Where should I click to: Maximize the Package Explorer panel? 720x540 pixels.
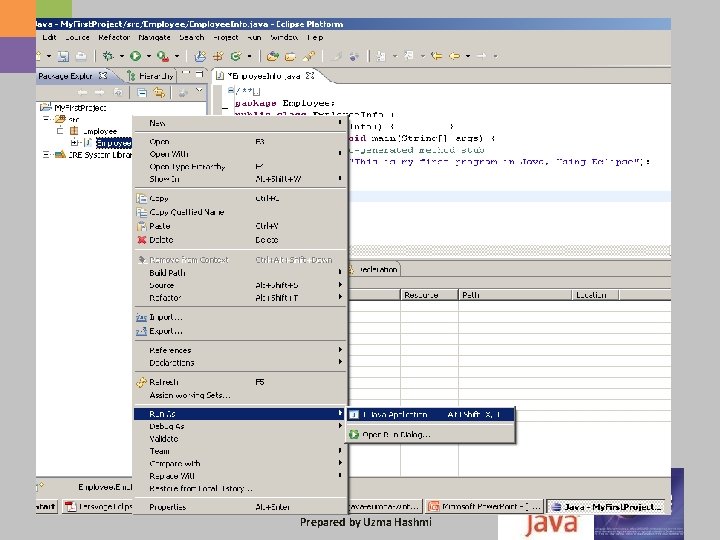coord(199,73)
